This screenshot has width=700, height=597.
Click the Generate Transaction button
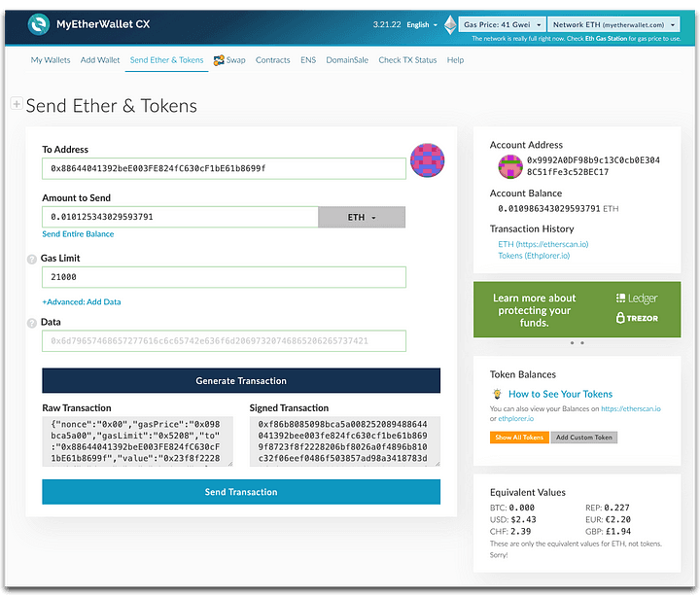point(241,380)
